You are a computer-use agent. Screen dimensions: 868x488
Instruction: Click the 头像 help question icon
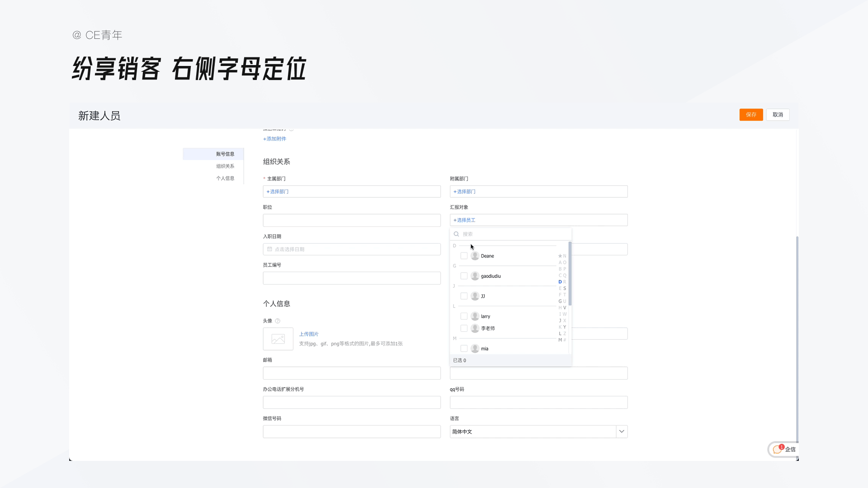[278, 321]
